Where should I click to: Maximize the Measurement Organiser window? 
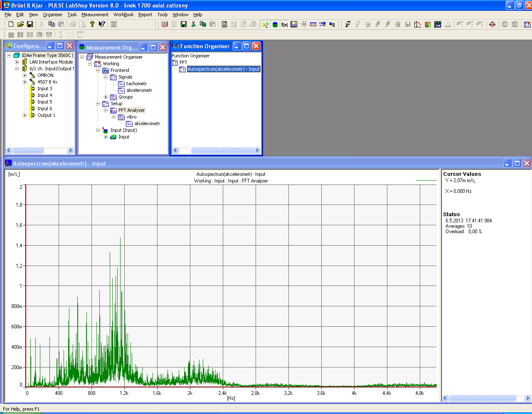[153, 47]
